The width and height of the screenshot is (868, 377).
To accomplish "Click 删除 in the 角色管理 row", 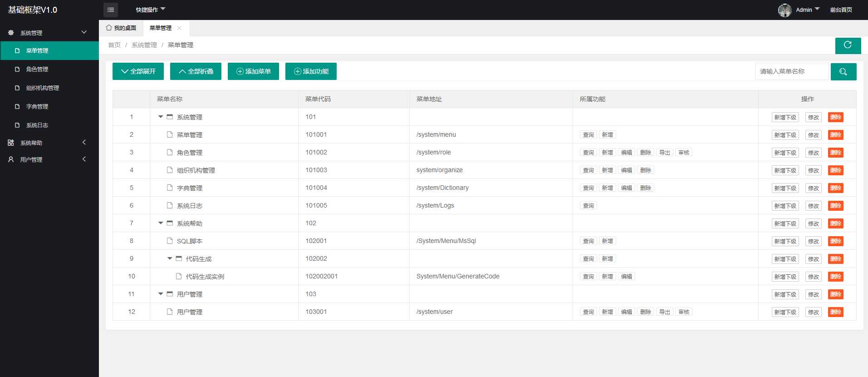I will [x=836, y=153].
